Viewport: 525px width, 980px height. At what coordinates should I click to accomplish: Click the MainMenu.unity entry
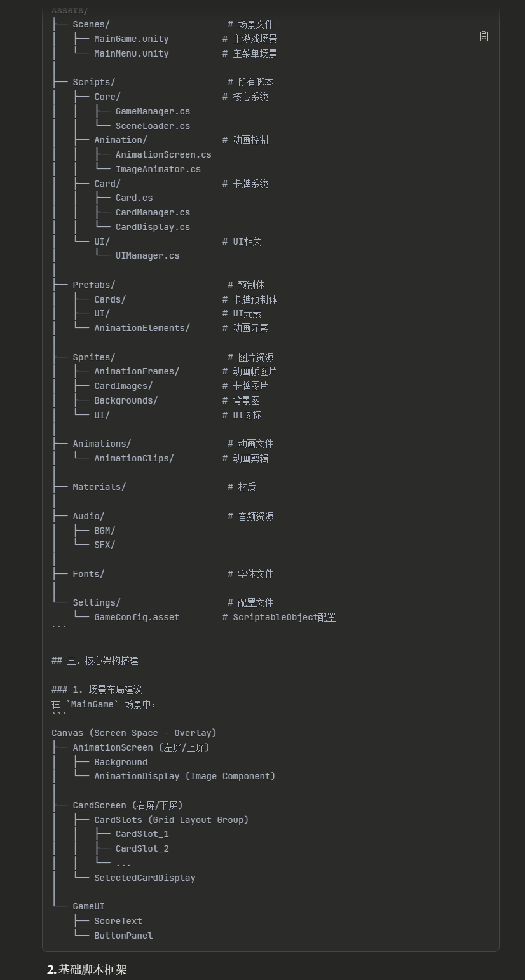point(131,53)
